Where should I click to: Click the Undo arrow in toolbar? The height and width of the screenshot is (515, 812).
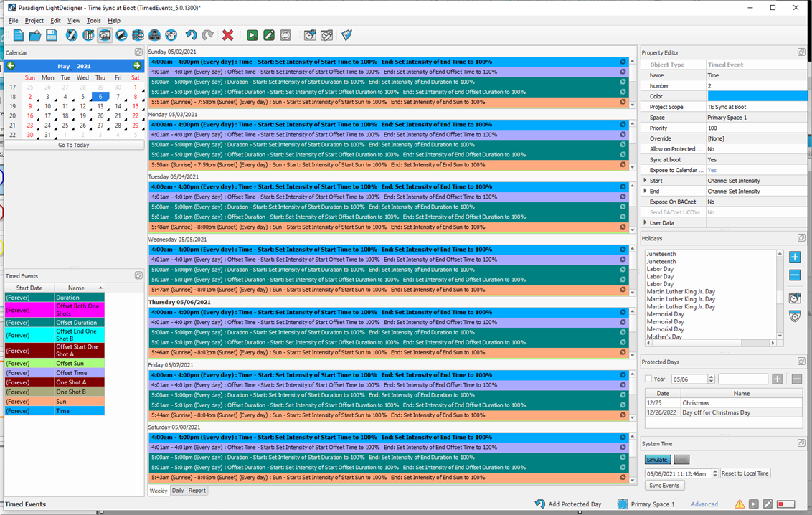191,35
